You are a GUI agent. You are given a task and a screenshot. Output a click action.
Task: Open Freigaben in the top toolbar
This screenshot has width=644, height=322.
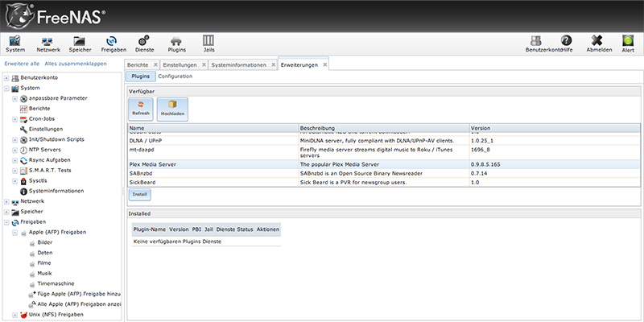click(x=112, y=44)
